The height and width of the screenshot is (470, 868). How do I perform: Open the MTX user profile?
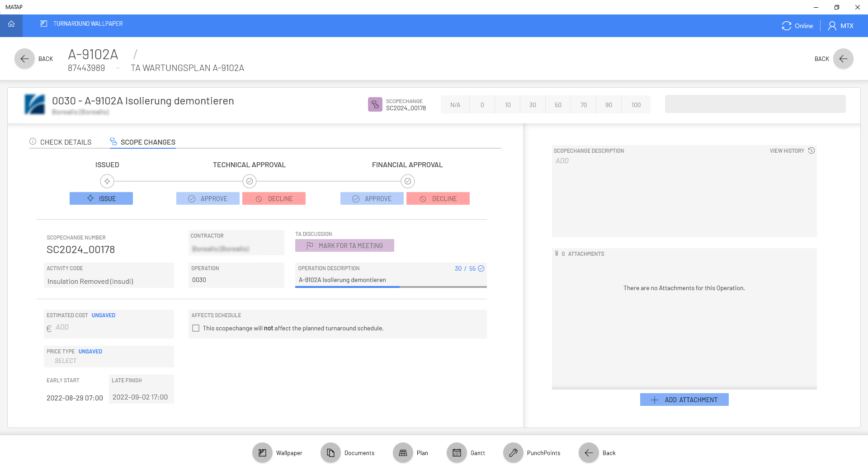point(841,26)
